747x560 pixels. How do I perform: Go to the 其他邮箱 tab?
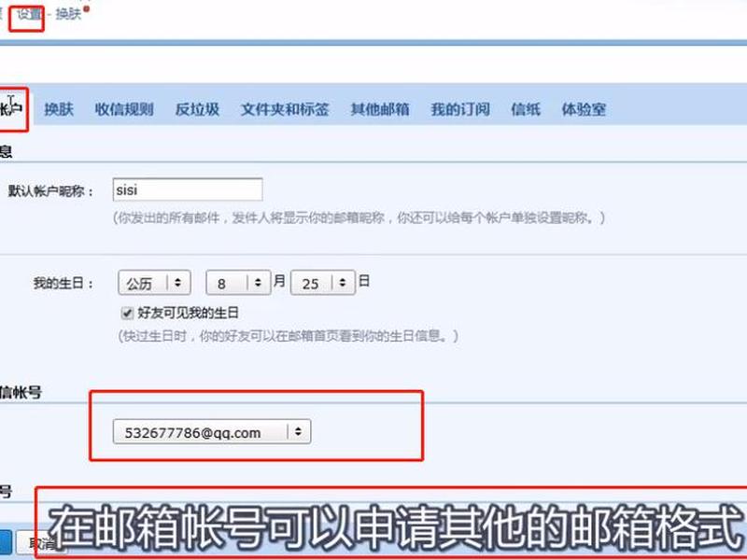(x=380, y=109)
